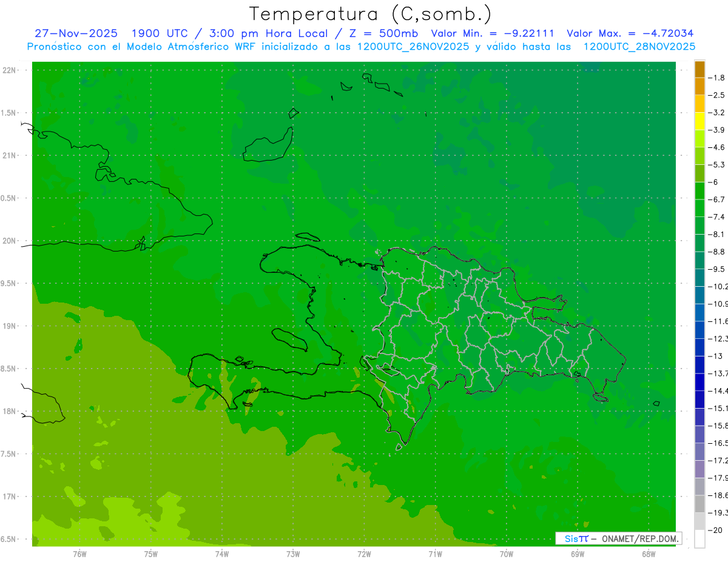The height and width of the screenshot is (562, 728).
Task: Click the dark orange swatch above -1.8
Action: point(699,69)
